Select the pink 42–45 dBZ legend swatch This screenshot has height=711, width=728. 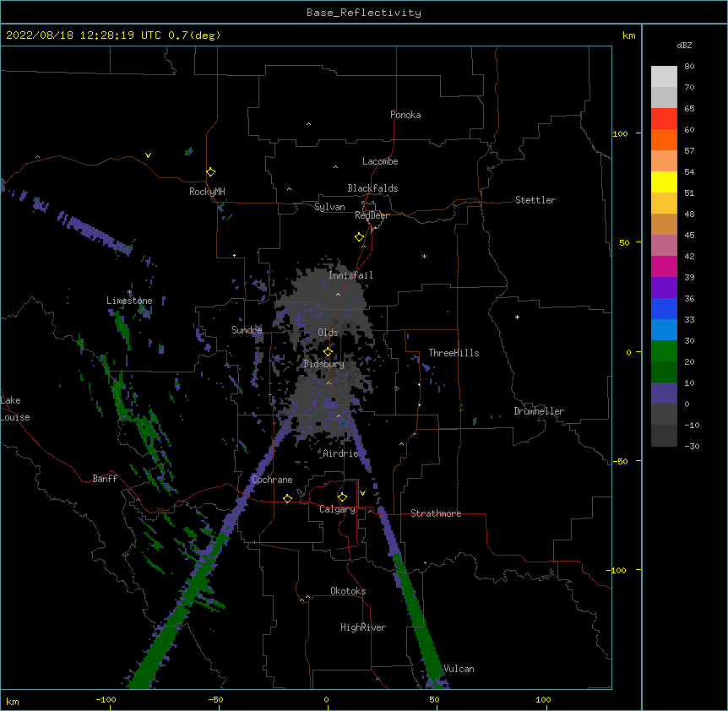[664, 246]
